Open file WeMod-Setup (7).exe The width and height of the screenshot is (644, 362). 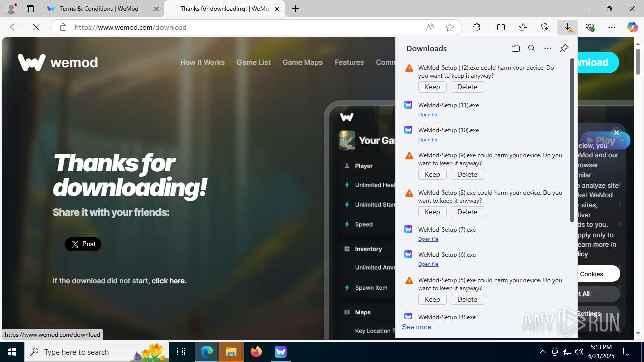coord(428,239)
